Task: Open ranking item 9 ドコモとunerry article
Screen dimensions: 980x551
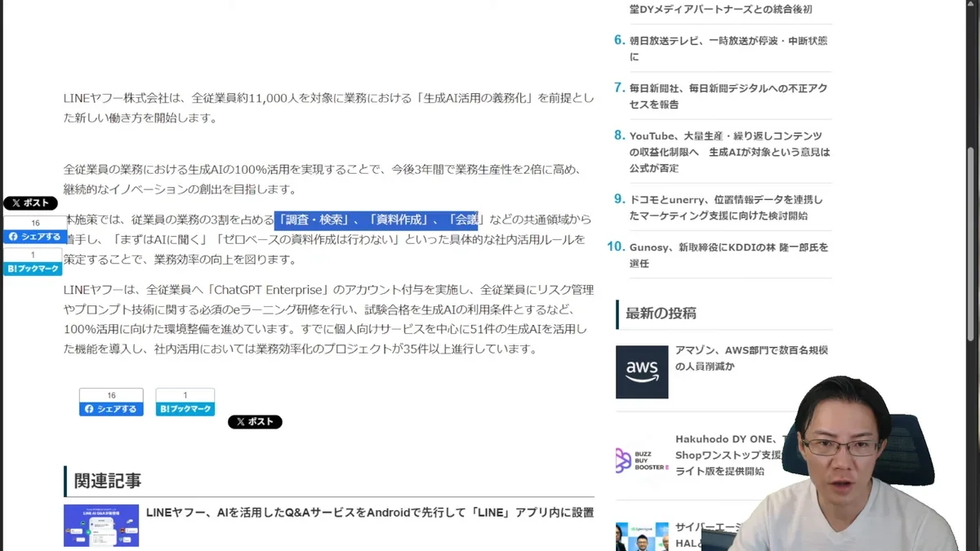Action: point(726,207)
